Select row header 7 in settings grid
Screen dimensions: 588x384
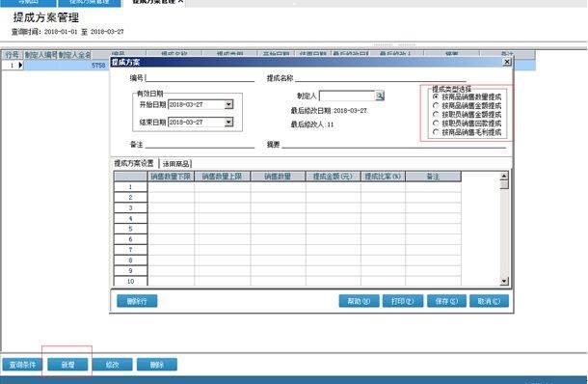click(130, 250)
